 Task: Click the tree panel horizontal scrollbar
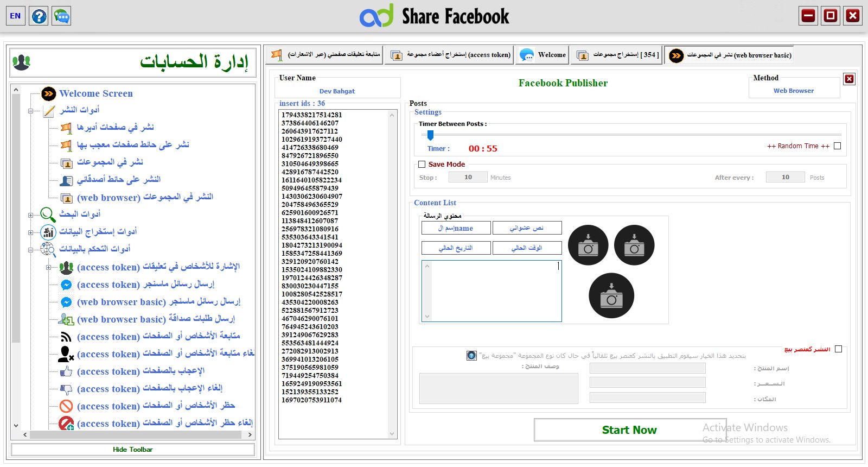(x=137, y=434)
